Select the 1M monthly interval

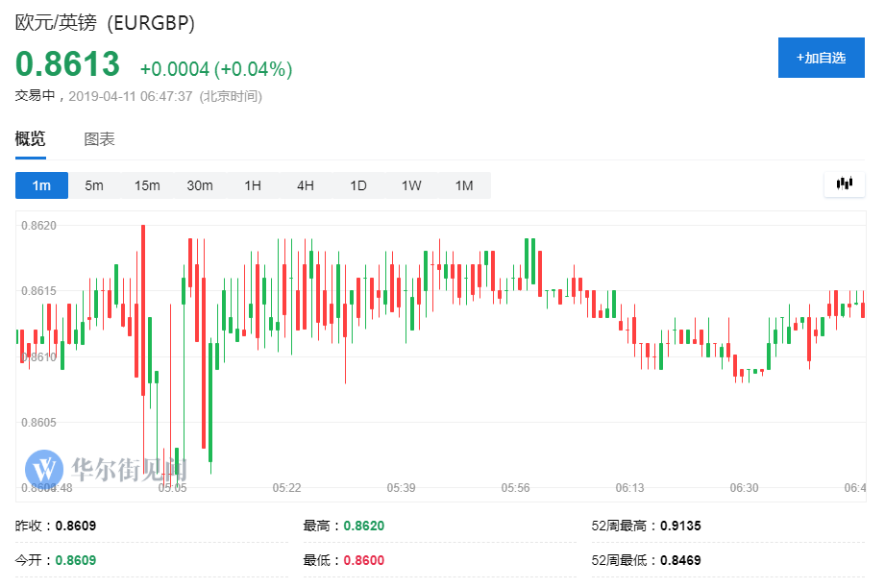[464, 185]
